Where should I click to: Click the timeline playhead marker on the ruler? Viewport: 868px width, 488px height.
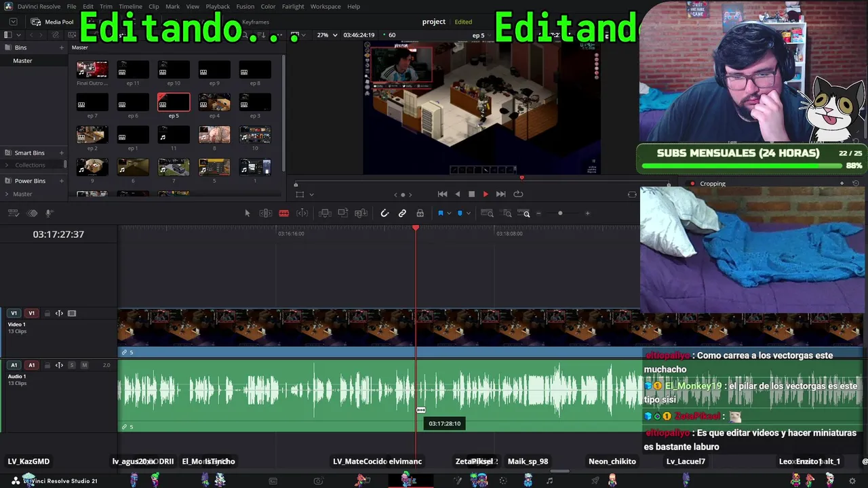pos(416,228)
